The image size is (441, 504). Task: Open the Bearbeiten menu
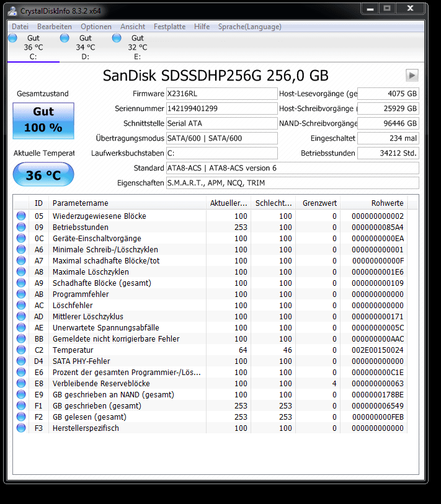[x=55, y=27]
